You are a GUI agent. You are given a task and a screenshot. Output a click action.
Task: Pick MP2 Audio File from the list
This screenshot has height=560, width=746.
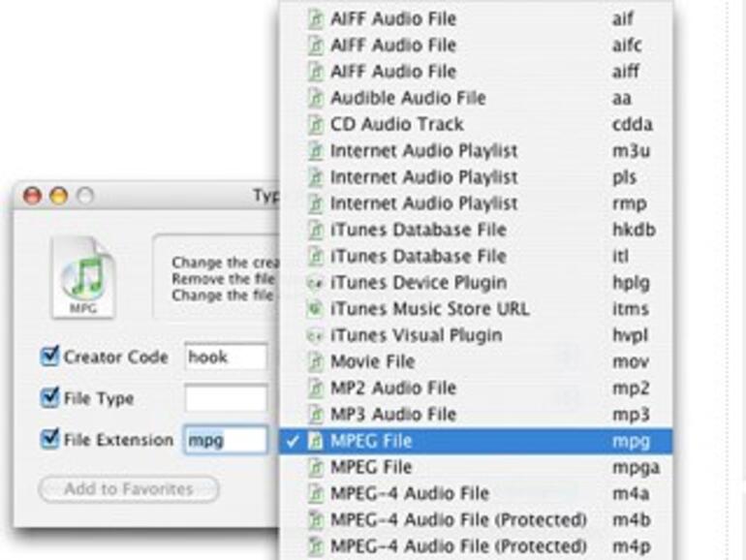pos(392,388)
